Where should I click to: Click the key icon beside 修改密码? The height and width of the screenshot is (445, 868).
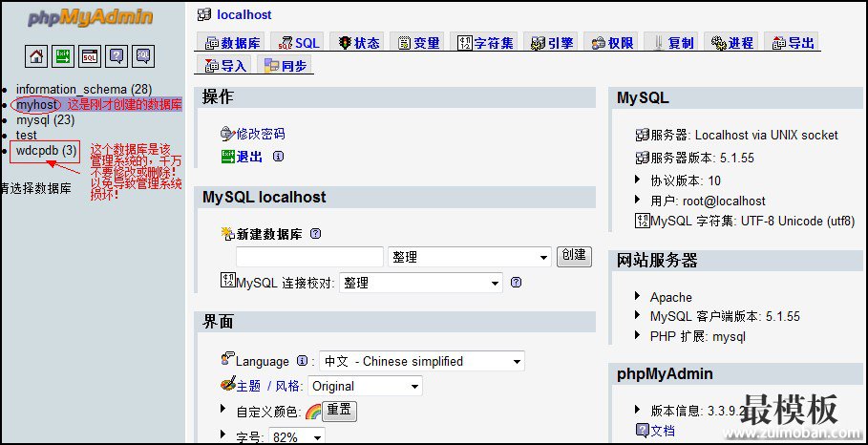point(227,134)
